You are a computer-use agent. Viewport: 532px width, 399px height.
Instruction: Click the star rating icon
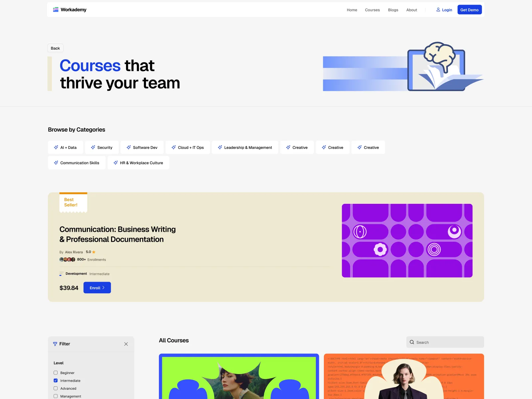pyautogui.click(x=94, y=252)
